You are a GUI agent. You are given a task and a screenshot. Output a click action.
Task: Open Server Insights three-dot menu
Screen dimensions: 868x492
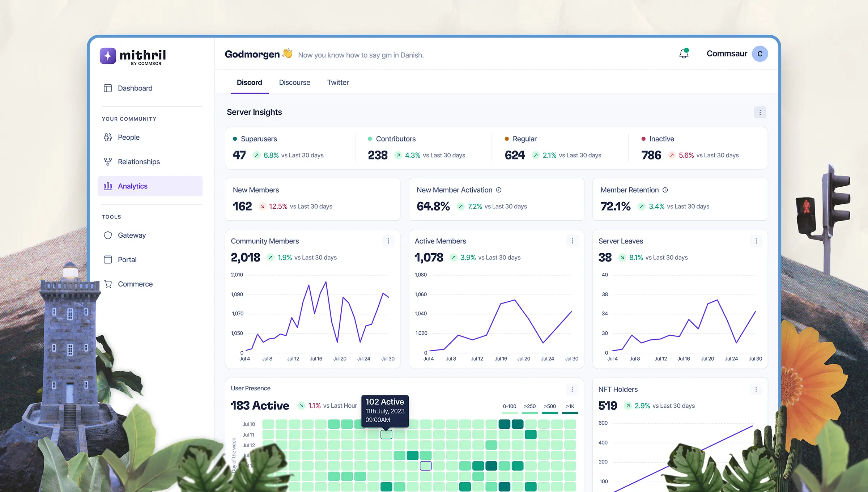pyautogui.click(x=760, y=113)
